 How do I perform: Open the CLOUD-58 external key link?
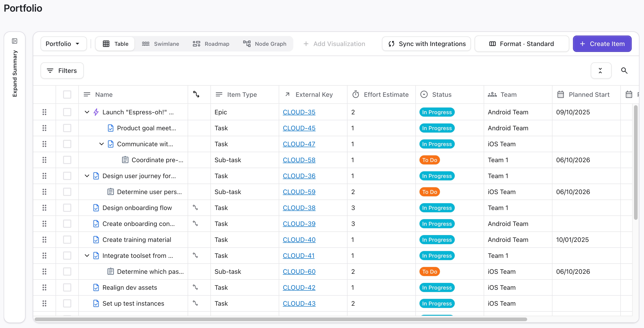(299, 160)
